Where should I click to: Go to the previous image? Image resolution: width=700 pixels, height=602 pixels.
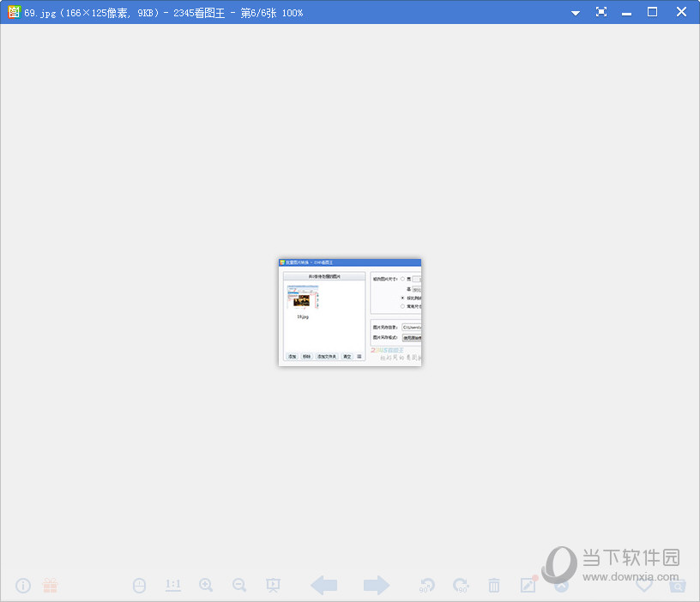323,586
